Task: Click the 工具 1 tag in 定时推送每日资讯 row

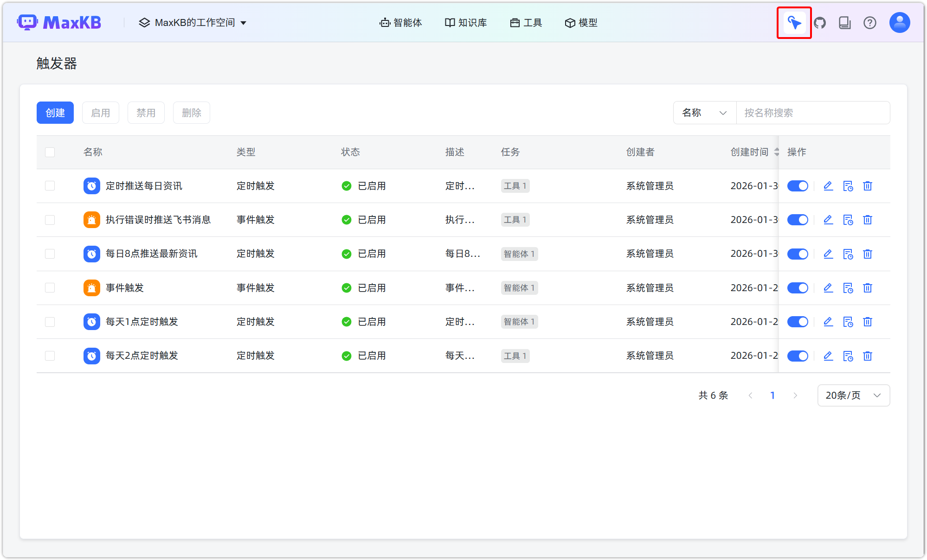Action: (515, 185)
